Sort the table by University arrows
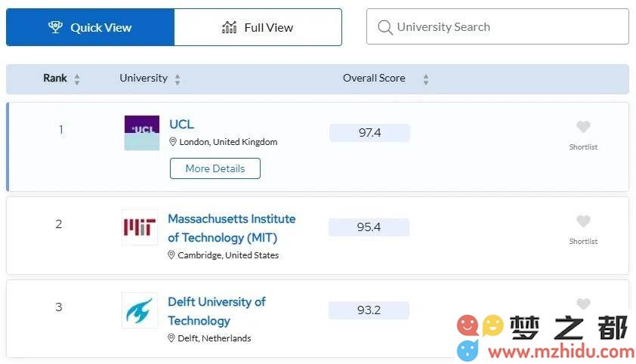This screenshot has height=364, width=636. (178, 79)
